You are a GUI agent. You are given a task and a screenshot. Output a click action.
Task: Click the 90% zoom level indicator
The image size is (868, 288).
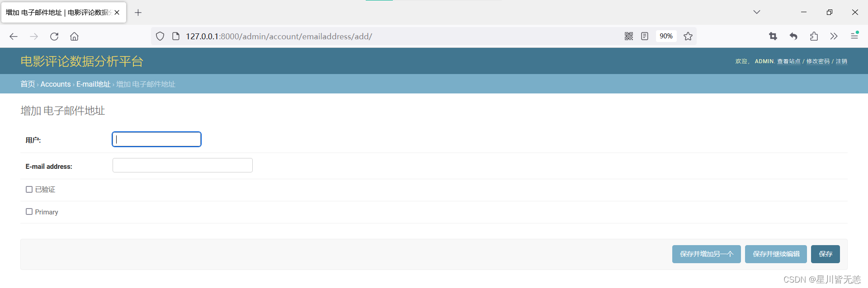click(x=666, y=36)
